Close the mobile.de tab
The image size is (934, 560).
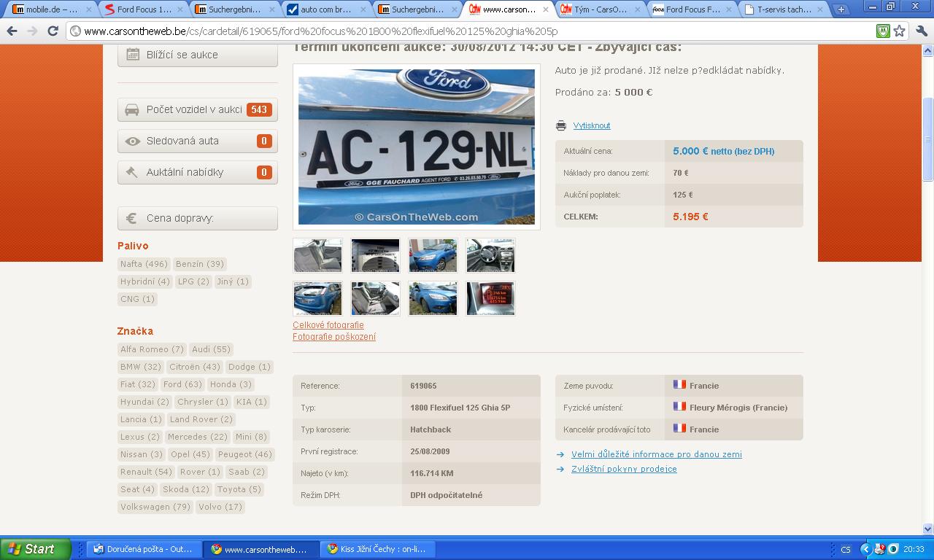tap(90, 10)
